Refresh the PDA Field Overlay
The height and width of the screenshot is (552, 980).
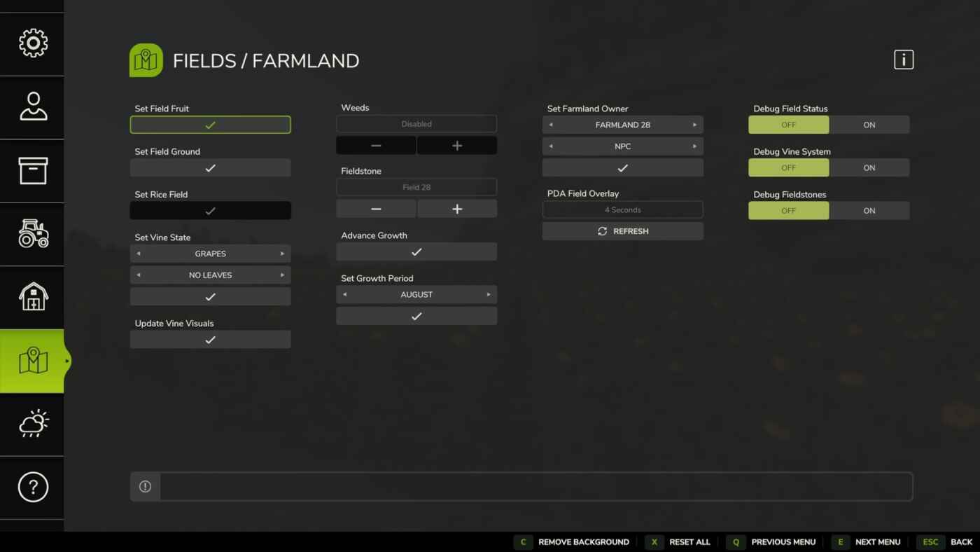[x=622, y=231]
